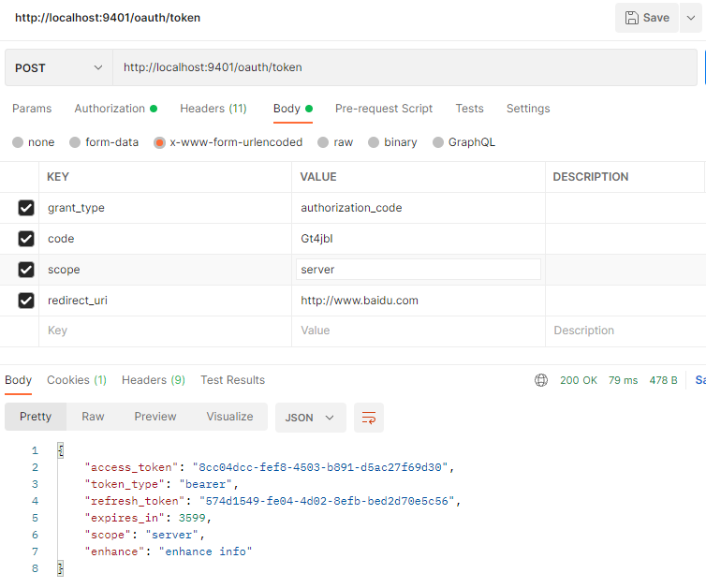Collapse the JSON object at line 1
Viewport: 706px width, 588px height.
point(61,451)
